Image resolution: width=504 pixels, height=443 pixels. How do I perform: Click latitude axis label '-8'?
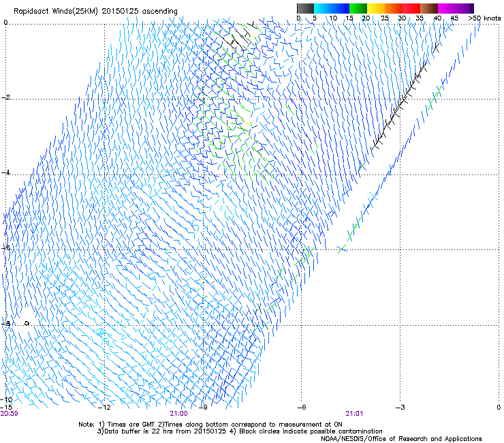pyautogui.click(x=5, y=324)
